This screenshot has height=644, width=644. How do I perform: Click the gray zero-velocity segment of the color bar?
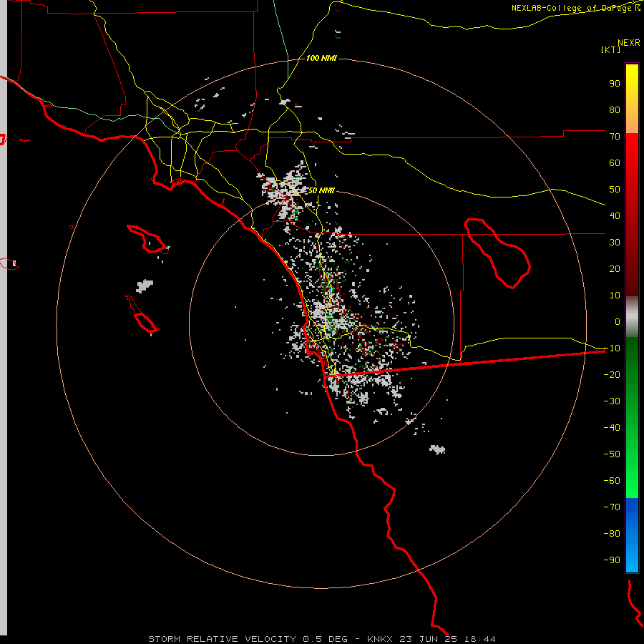pyautogui.click(x=632, y=317)
